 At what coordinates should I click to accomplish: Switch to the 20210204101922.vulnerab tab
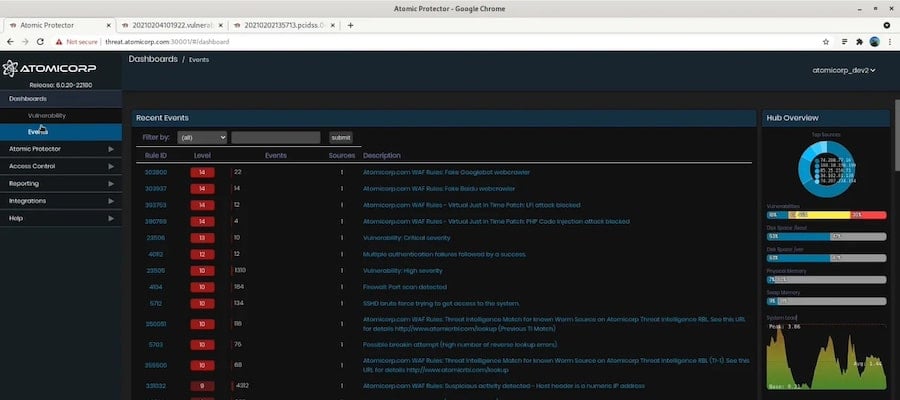pyautogui.click(x=171, y=25)
